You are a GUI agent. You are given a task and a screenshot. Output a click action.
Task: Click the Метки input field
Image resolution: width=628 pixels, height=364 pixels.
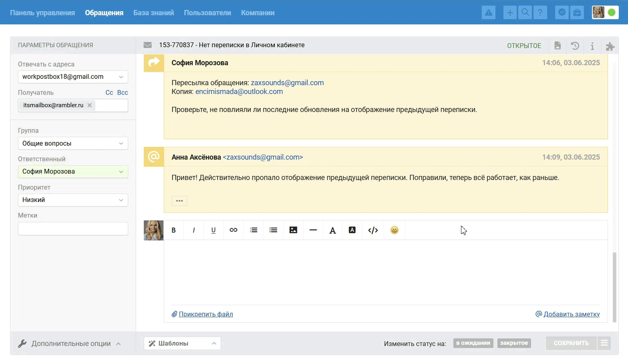tap(73, 229)
